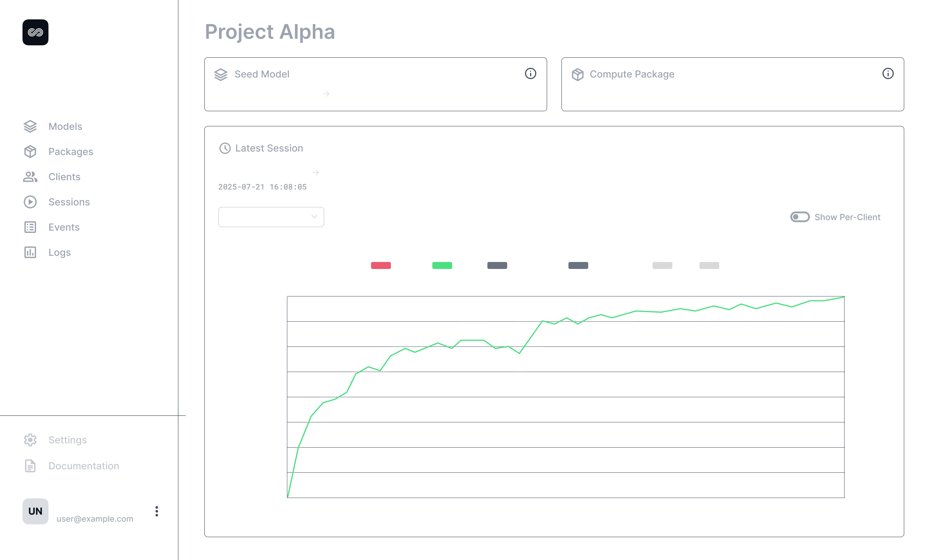
Task: Toggle the red legend series
Action: (381, 265)
